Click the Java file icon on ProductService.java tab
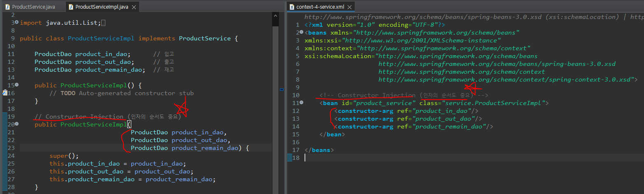This screenshot has height=194, width=644. [x=7, y=7]
